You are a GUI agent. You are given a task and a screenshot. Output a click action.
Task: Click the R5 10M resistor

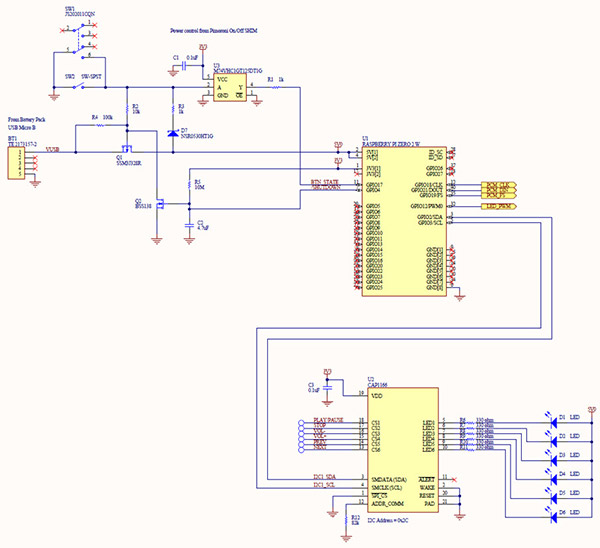[189, 186]
